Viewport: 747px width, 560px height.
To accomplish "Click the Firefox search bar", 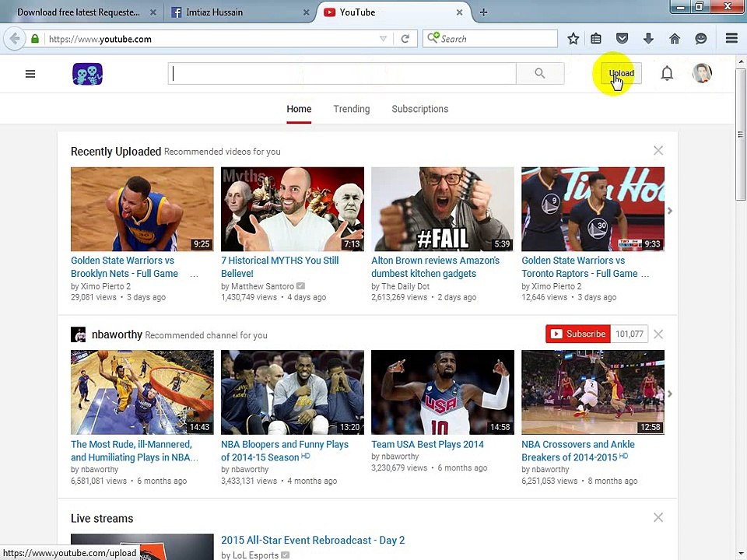I will pyautogui.click(x=490, y=39).
